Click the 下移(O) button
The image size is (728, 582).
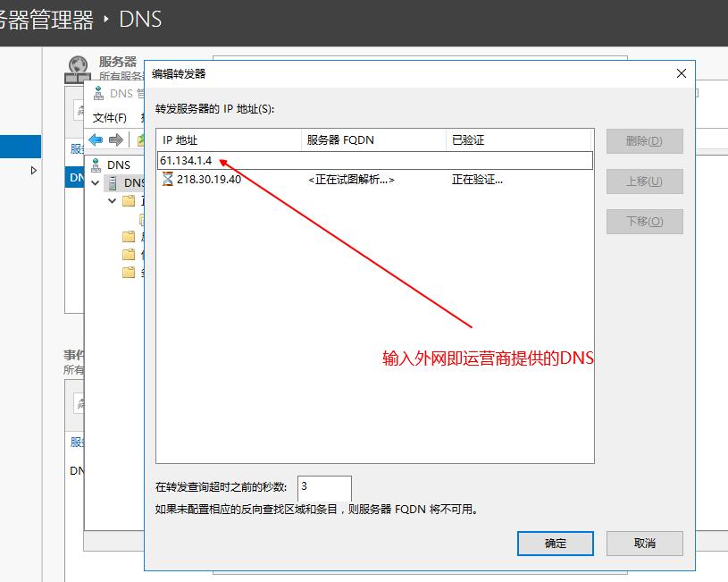[x=644, y=221]
